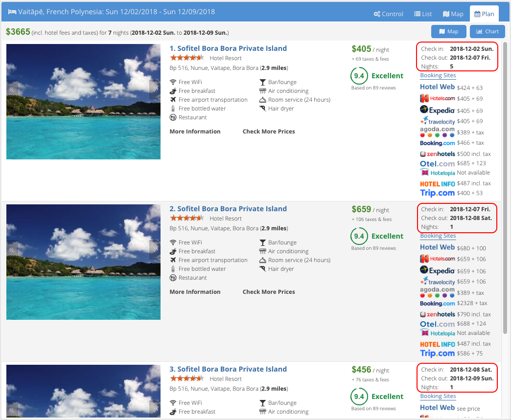
Task: Click the Travelocity logo priced $659 + 106
Action: click(x=438, y=281)
